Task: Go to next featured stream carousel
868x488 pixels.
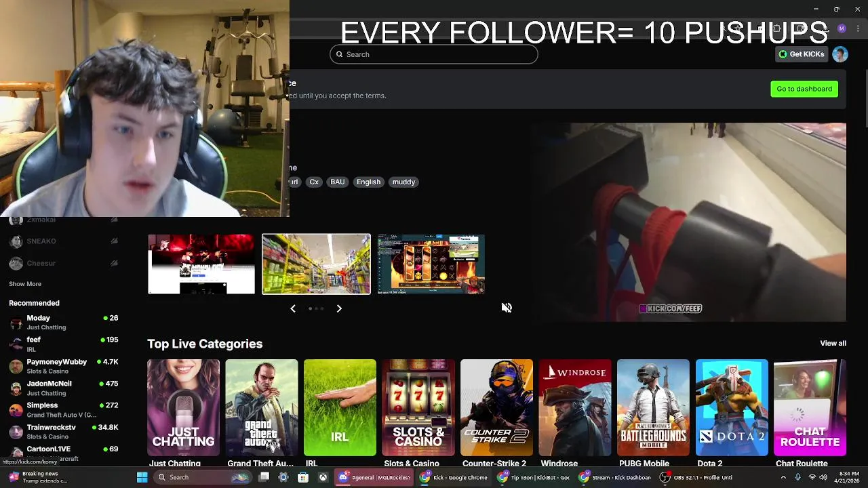Action: coord(339,308)
